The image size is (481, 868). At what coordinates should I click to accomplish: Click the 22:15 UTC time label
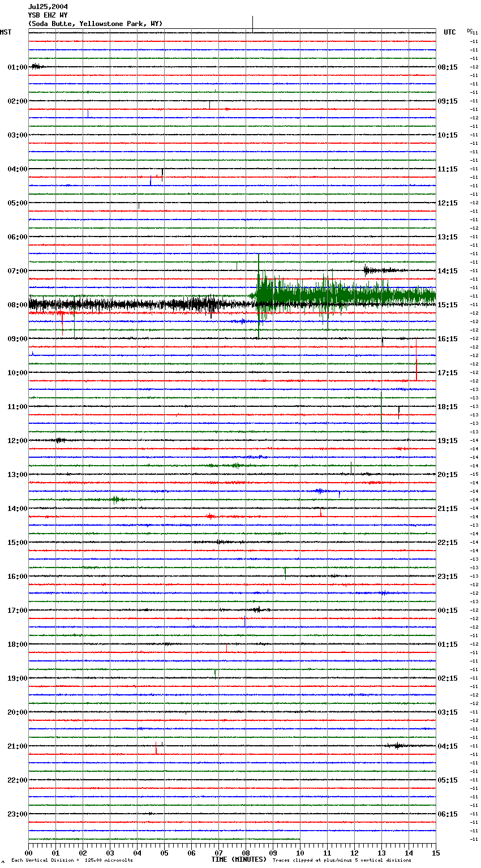tap(448, 543)
